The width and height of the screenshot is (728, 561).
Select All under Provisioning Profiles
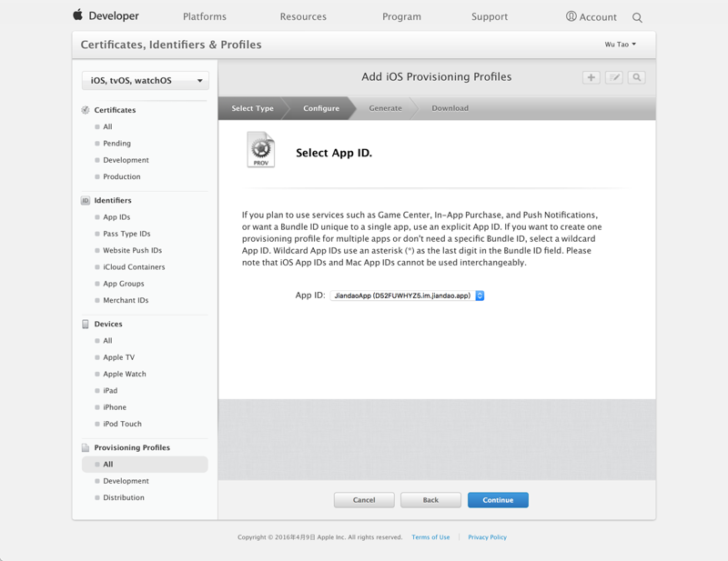point(145,465)
